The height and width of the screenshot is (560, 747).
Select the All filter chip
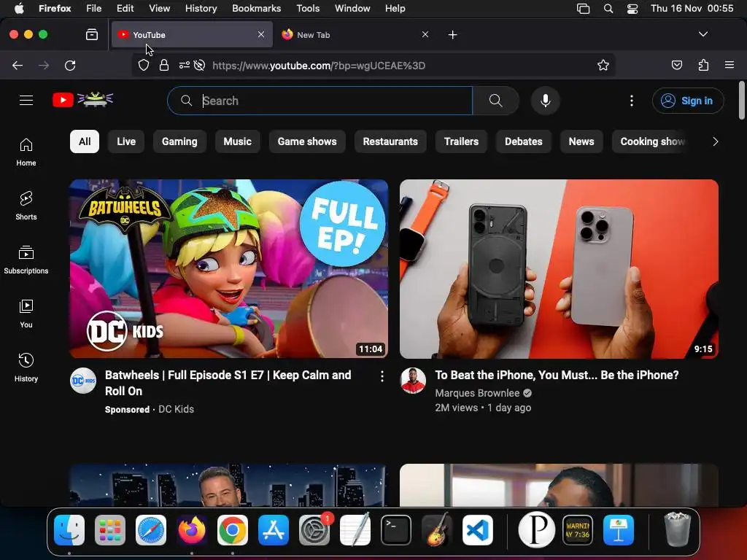tap(85, 141)
